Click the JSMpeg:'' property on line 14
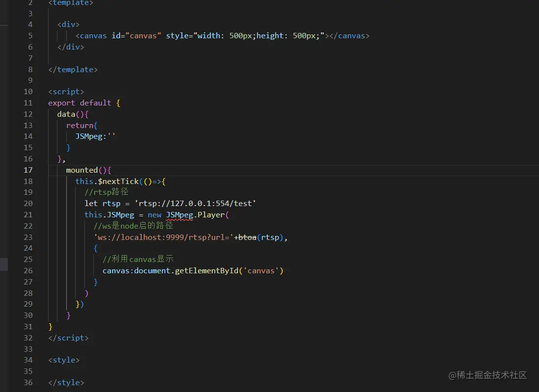Viewport: 539px width, 392px height. [95, 136]
